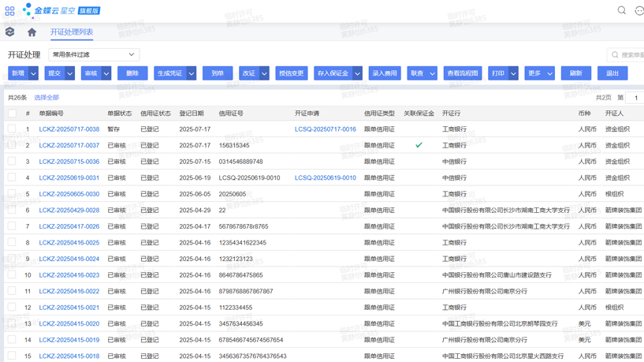This screenshot has height=362, width=644.
Task: Tick the checkbox for row 5
Action: click(x=12, y=194)
